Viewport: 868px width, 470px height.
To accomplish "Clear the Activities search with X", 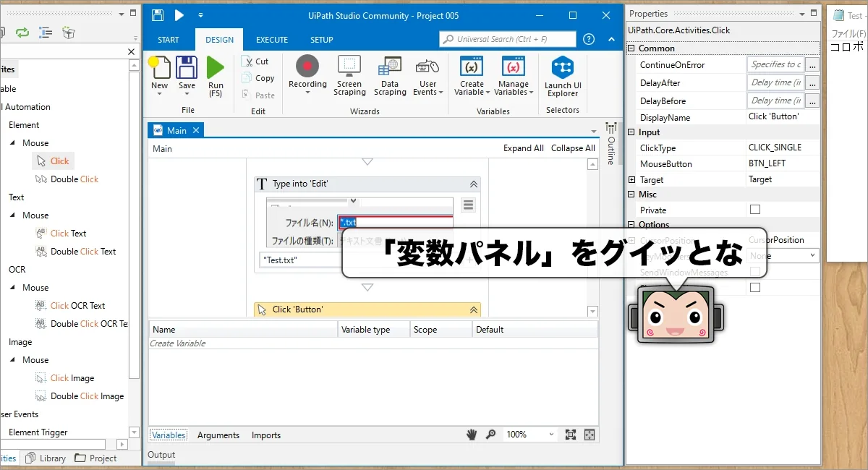I will (131, 51).
